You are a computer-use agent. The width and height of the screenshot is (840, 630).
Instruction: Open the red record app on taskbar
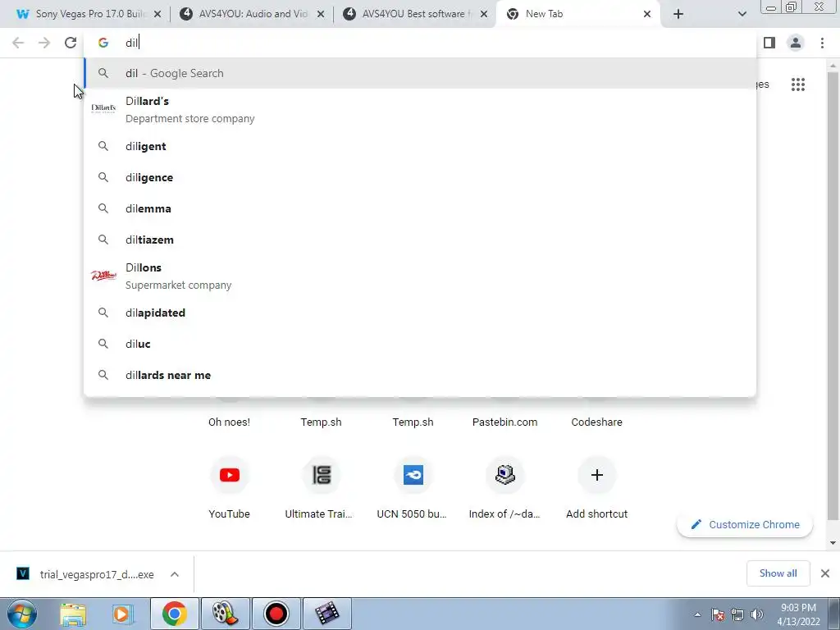tap(276, 614)
